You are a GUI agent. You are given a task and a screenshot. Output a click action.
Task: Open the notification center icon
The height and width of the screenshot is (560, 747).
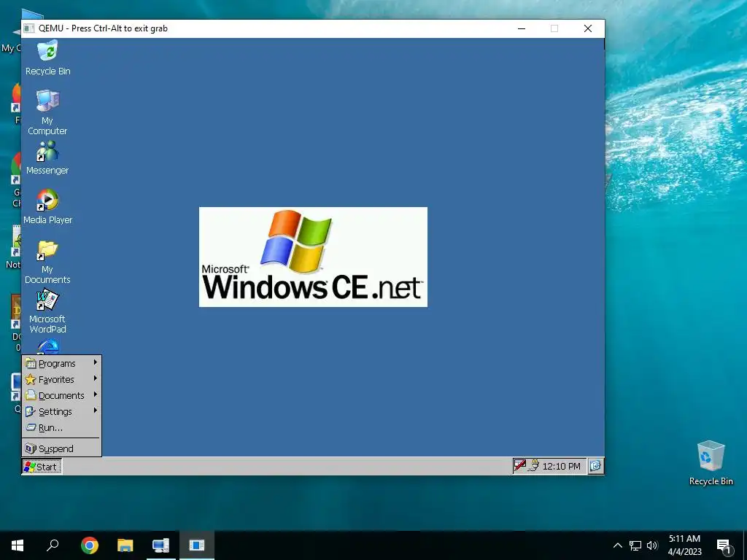pos(724,546)
